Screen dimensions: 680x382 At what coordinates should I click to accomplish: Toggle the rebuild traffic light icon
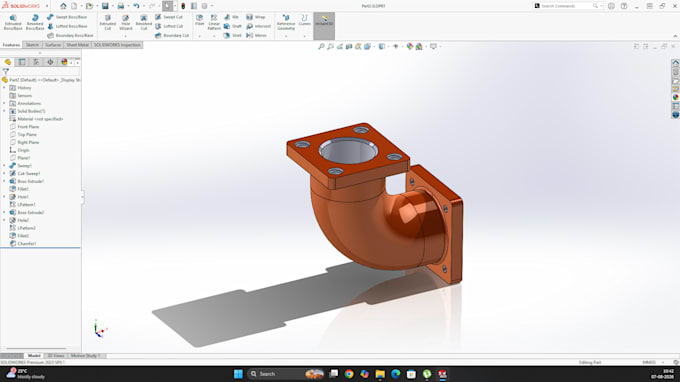pos(183,6)
